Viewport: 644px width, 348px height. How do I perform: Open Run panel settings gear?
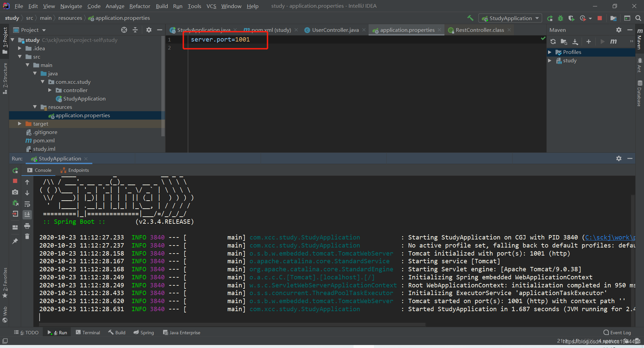tap(619, 158)
